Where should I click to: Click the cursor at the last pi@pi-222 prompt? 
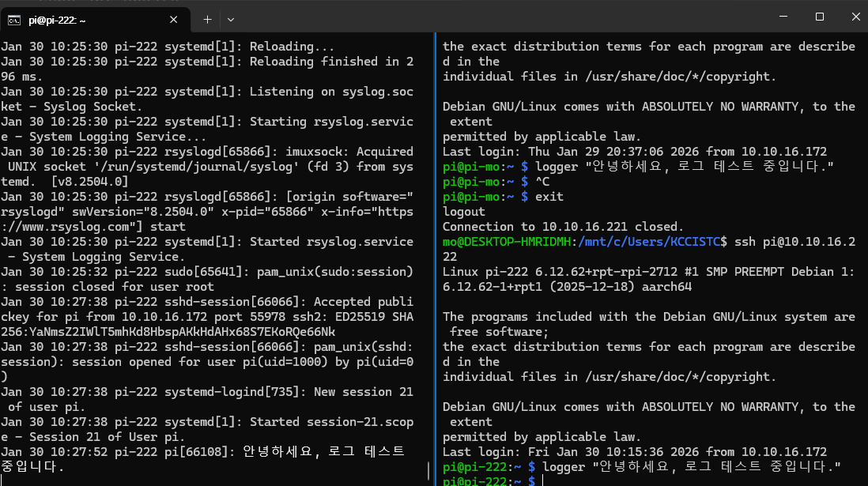(542, 480)
